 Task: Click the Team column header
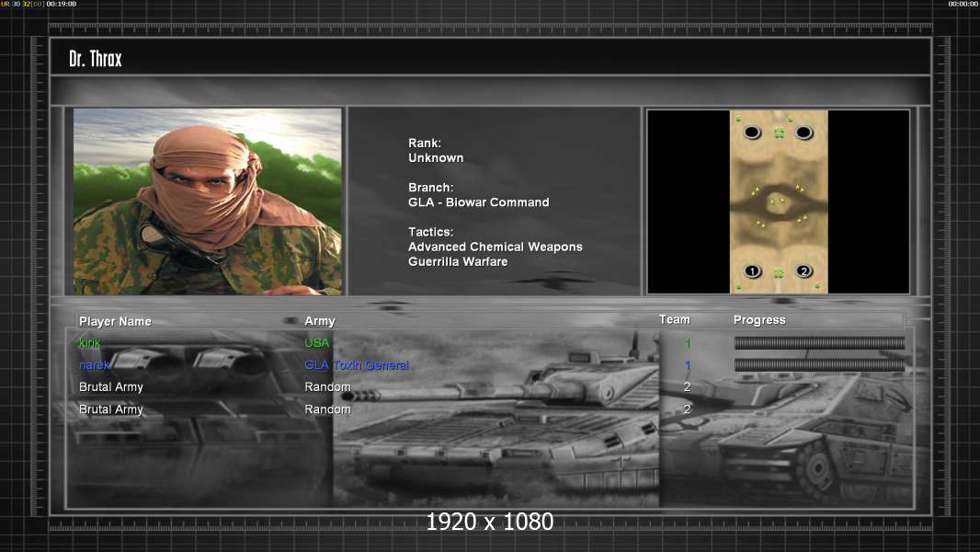tap(675, 319)
